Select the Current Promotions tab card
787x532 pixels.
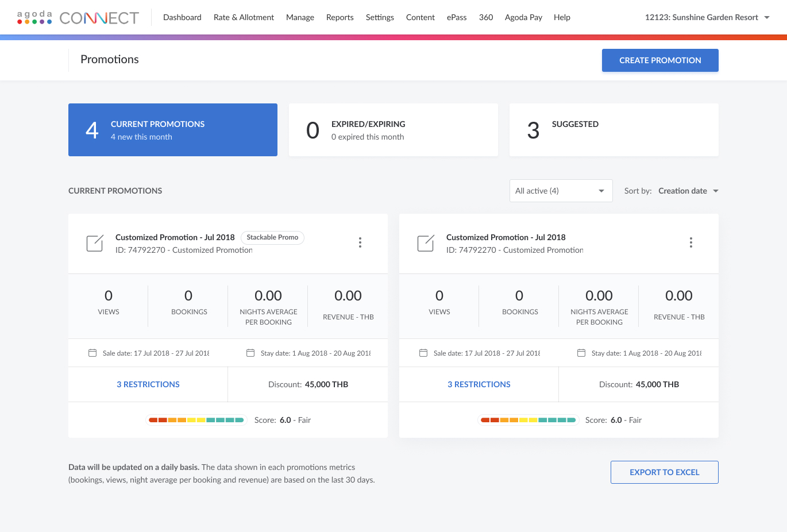coord(173,130)
